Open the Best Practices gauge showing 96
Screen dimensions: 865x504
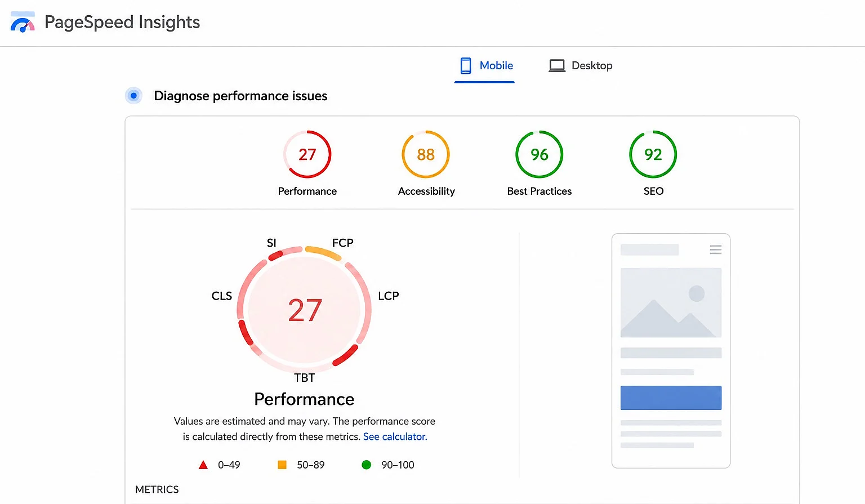(x=539, y=154)
